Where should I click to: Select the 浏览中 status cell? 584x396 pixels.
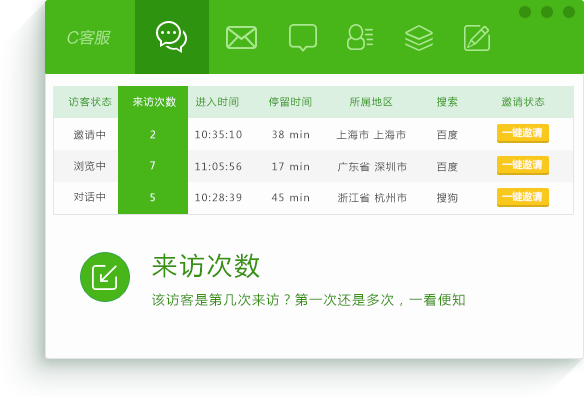click(x=89, y=166)
